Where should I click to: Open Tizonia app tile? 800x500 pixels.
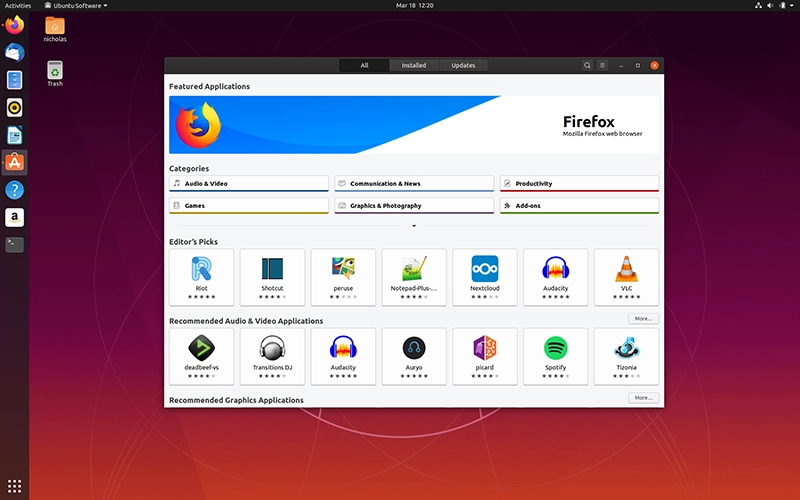627,357
